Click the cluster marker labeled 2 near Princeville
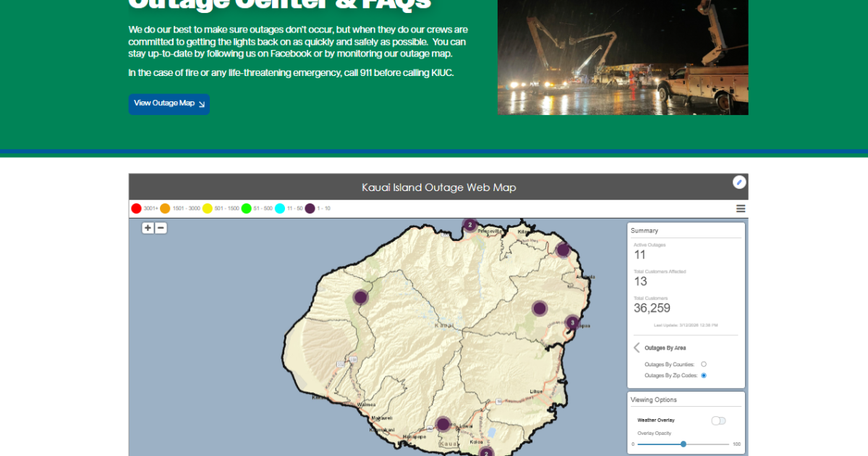The image size is (868, 456). click(x=469, y=225)
